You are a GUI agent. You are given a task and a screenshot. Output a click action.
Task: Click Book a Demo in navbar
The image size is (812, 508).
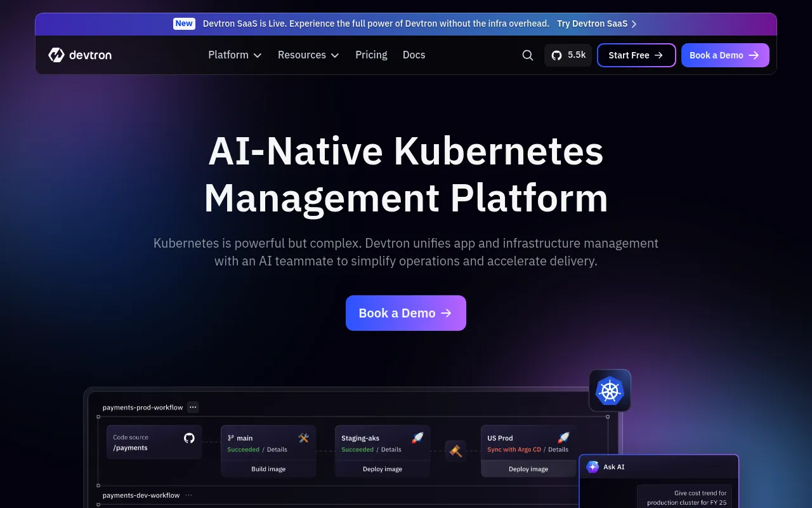click(725, 55)
